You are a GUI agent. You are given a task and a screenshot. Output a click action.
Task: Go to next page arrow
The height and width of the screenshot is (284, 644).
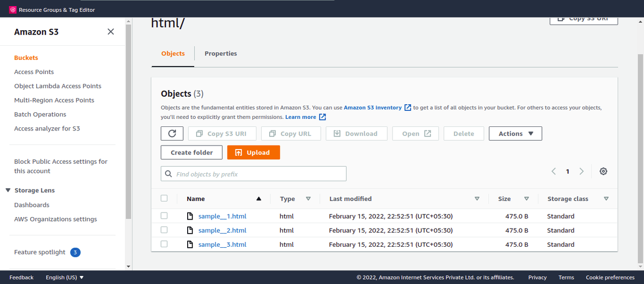click(582, 171)
